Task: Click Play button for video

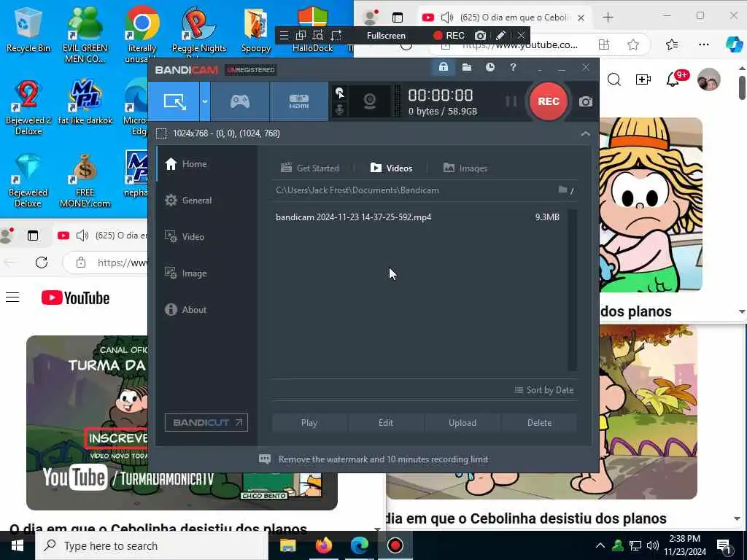Action: click(x=309, y=422)
